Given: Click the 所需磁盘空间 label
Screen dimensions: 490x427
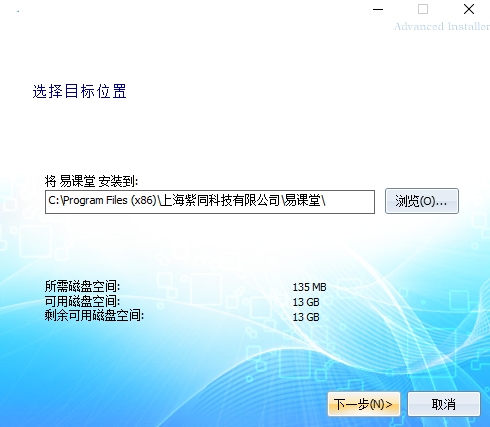Looking at the screenshot, I should [x=82, y=286].
